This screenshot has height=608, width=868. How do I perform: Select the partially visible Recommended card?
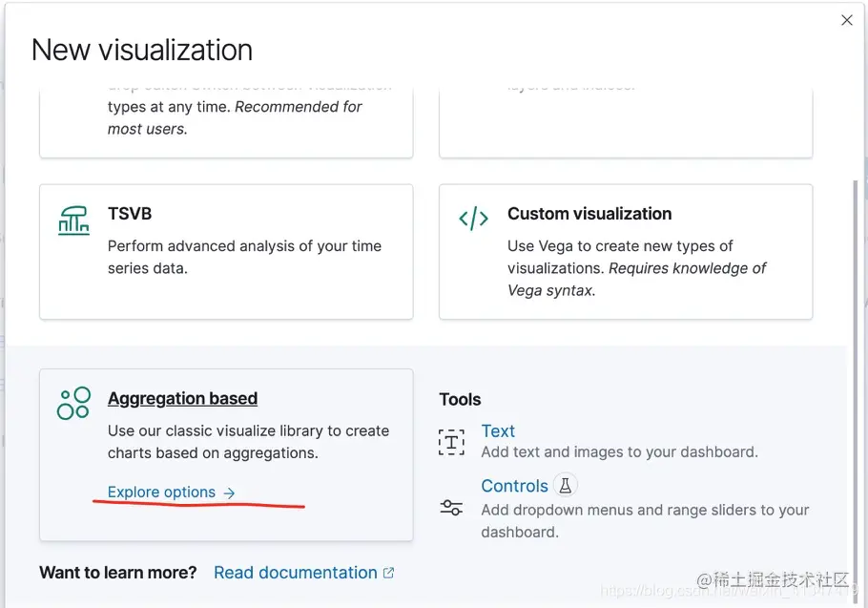click(x=226, y=119)
